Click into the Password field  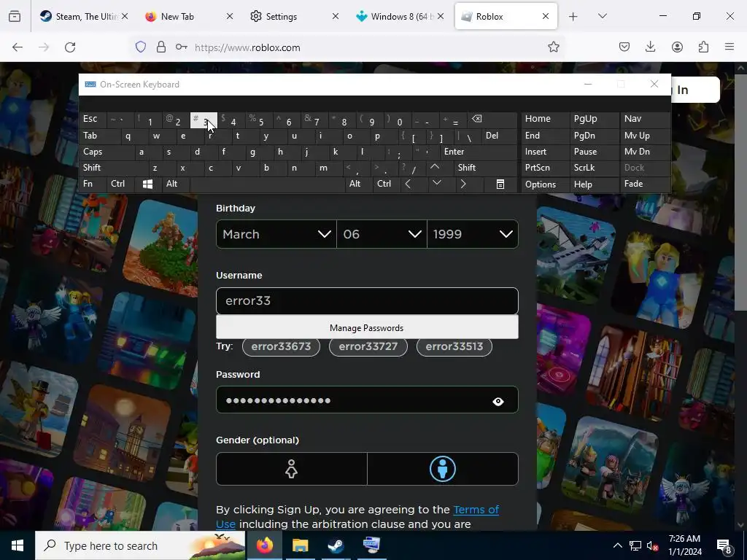(x=367, y=400)
